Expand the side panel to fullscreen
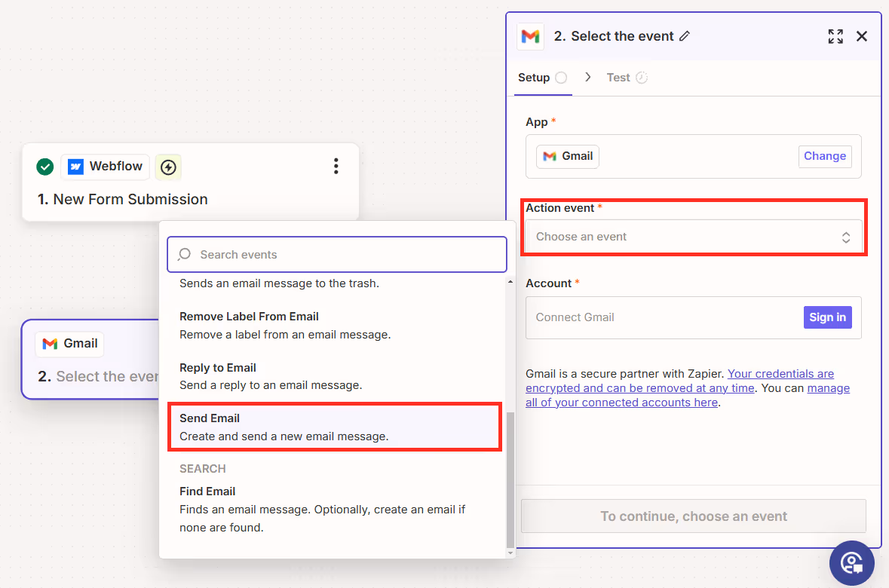This screenshot has height=588, width=889. pos(835,36)
